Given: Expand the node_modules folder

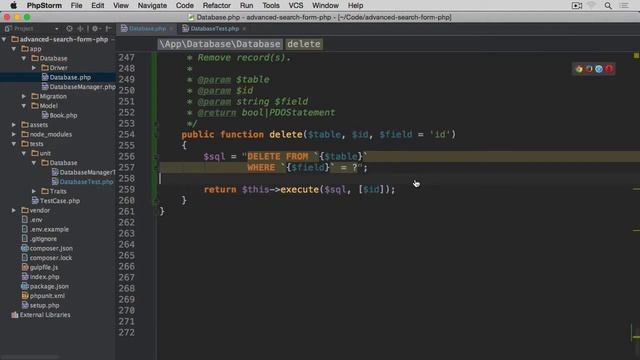Looking at the screenshot, I should 14,134.
